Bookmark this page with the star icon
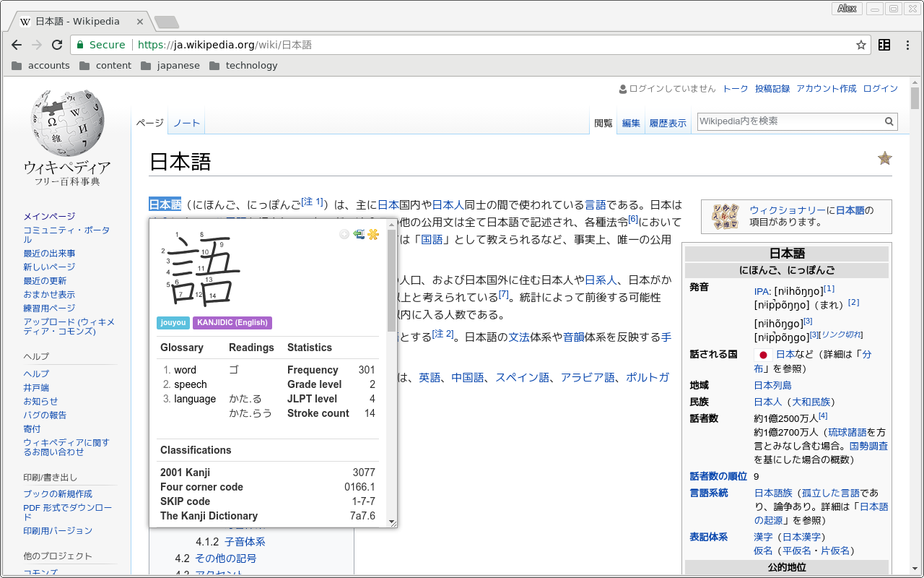 coord(861,45)
